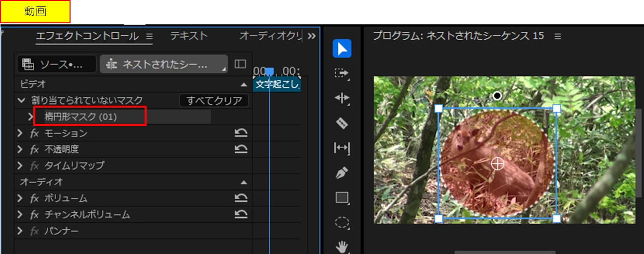Select the Razor tool

pos(342,123)
